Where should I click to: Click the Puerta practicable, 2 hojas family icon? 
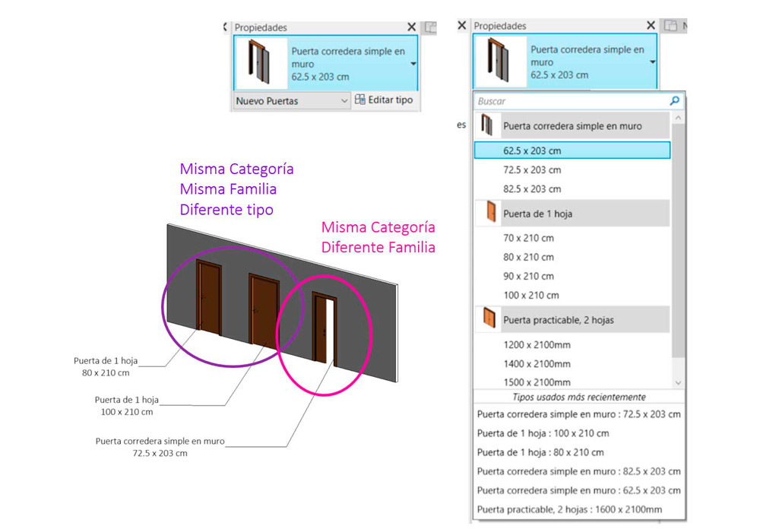tap(487, 320)
